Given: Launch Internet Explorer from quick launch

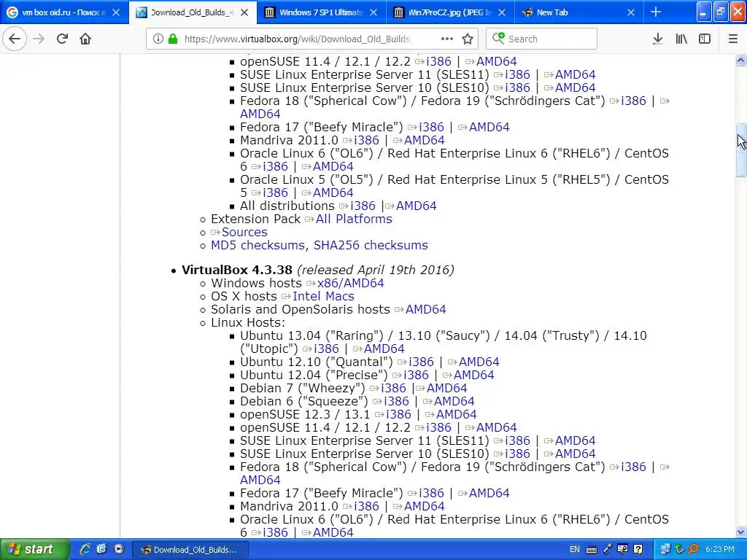Looking at the screenshot, I should click(x=86, y=549).
